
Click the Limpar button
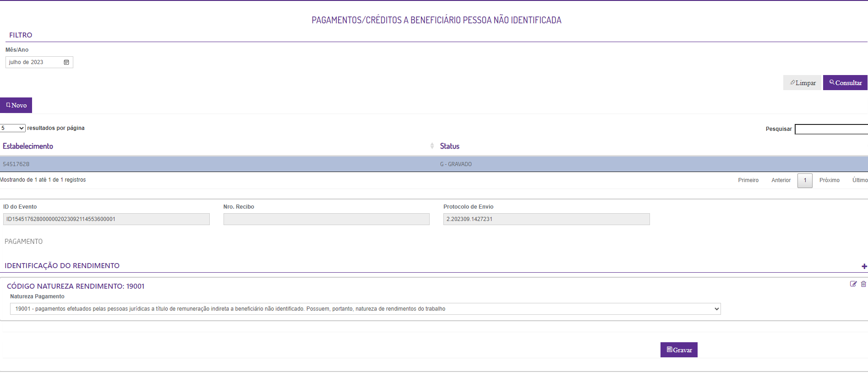pos(802,83)
